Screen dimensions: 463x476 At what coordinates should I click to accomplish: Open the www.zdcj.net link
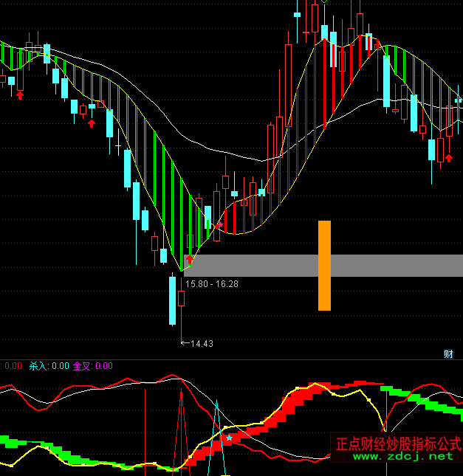[x=402, y=456]
